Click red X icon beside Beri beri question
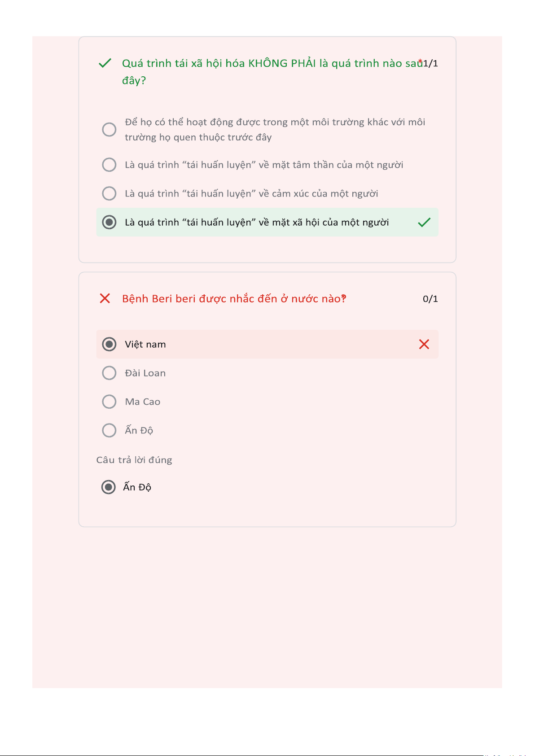535x756 pixels. [x=105, y=298]
